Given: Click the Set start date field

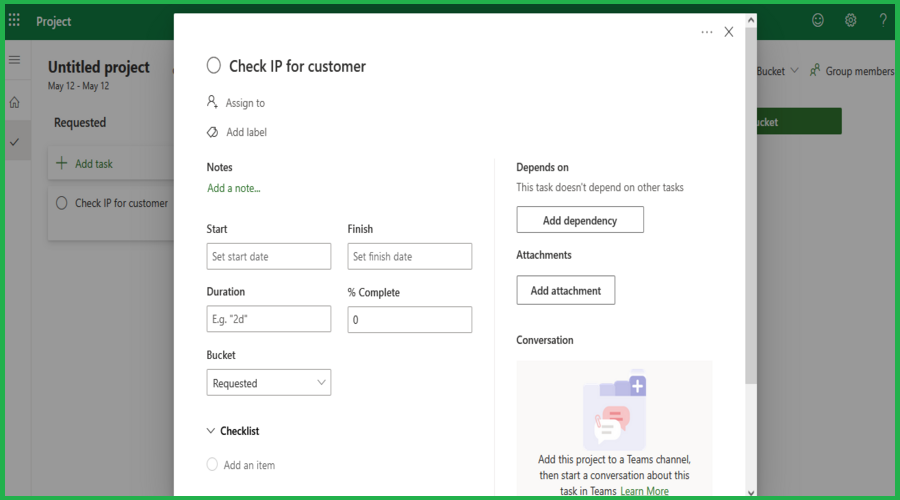Looking at the screenshot, I should (x=268, y=257).
